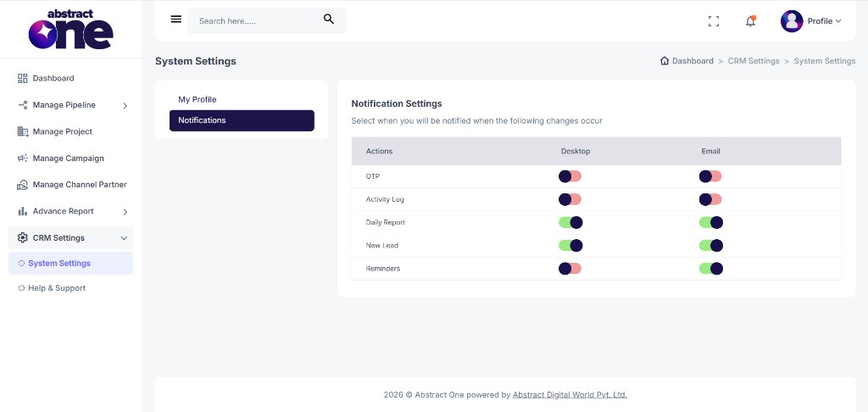Click the Notification Settings heading
This screenshot has height=412, width=868.
coord(397,103)
